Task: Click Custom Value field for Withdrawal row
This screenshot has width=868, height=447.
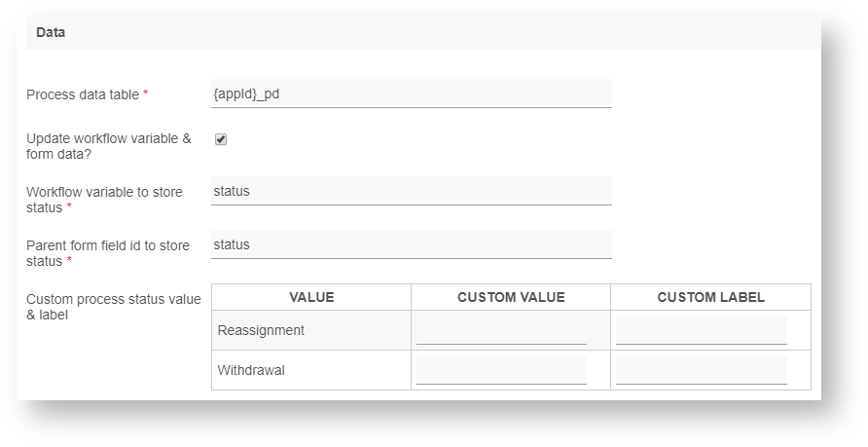Action: point(501,370)
